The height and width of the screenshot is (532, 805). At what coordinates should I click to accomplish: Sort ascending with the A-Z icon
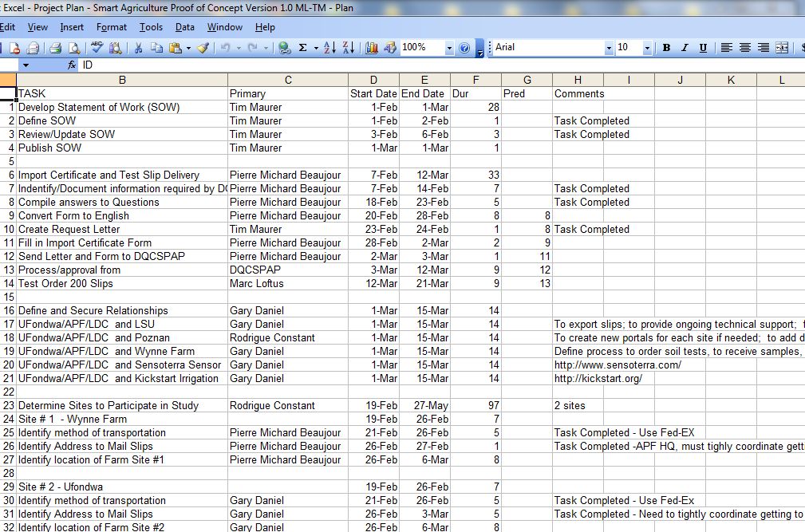pyautogui.click(x=330, y=48)
